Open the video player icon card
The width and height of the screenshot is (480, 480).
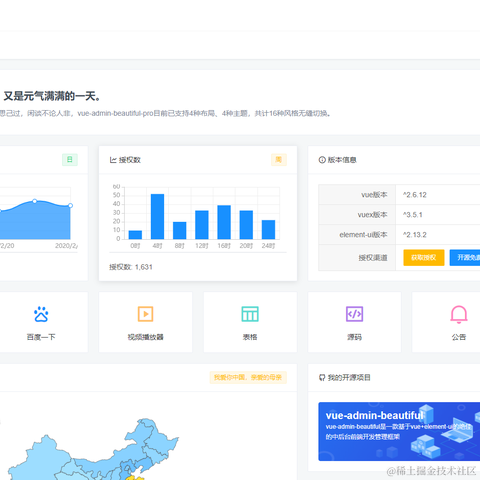point(145,314)
